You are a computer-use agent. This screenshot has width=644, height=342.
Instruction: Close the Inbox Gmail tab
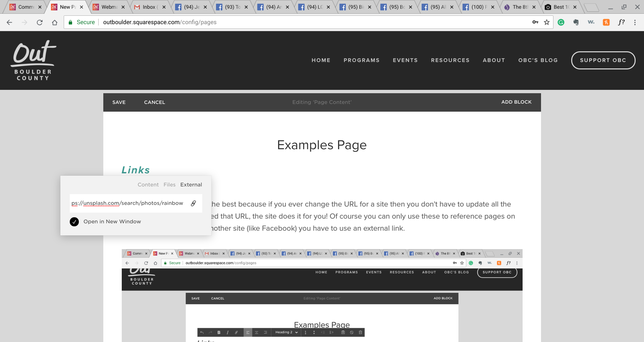coord(164,7)
